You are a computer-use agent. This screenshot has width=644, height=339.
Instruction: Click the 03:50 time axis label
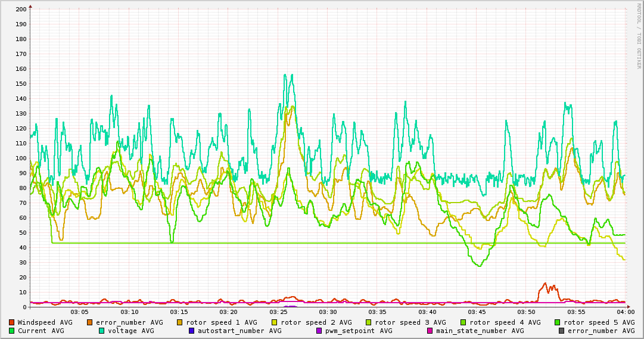pyautogui.click(x=527, y=312)
